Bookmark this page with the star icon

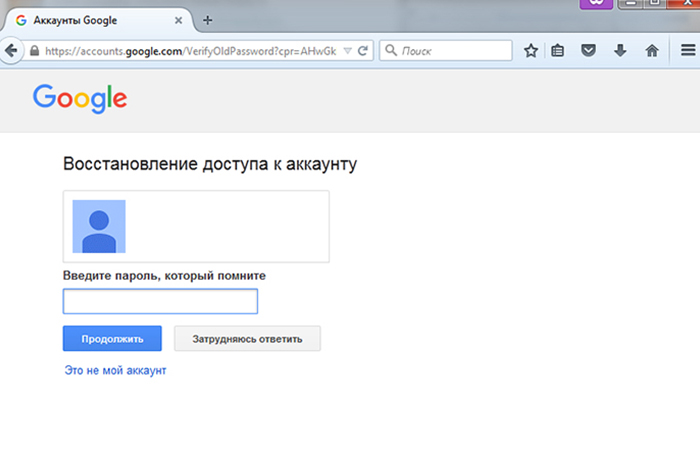pyautogui.click(x=531, y=50)
